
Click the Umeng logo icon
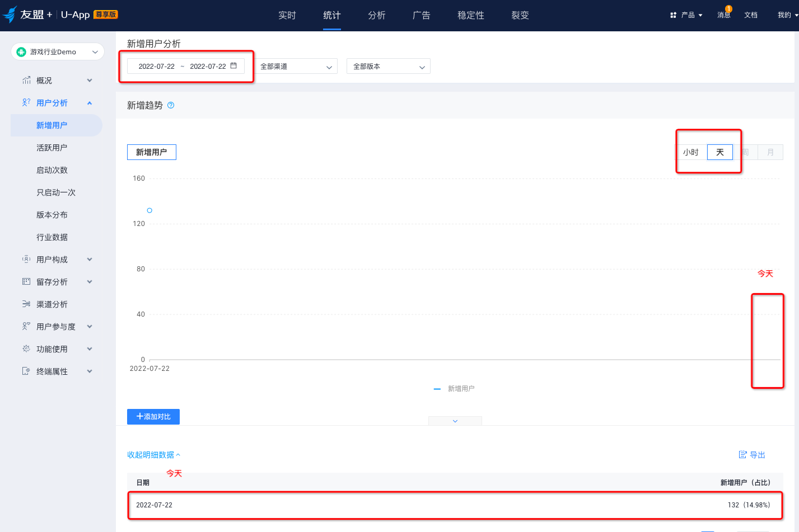[10, 15]
